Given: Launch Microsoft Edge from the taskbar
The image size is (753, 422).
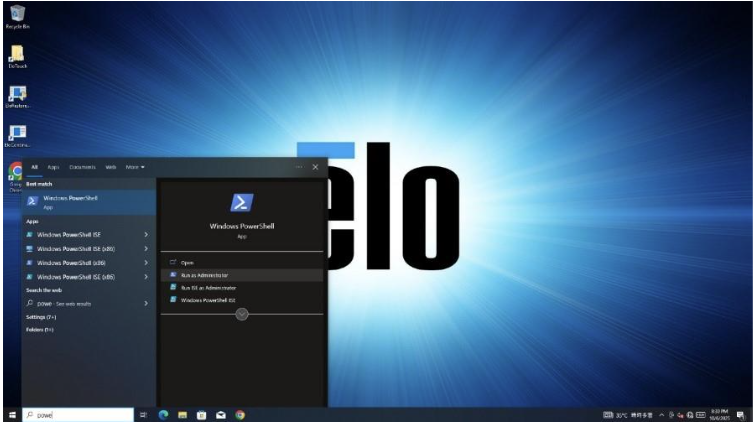Looking at the screenshot, I should [163, 415].
